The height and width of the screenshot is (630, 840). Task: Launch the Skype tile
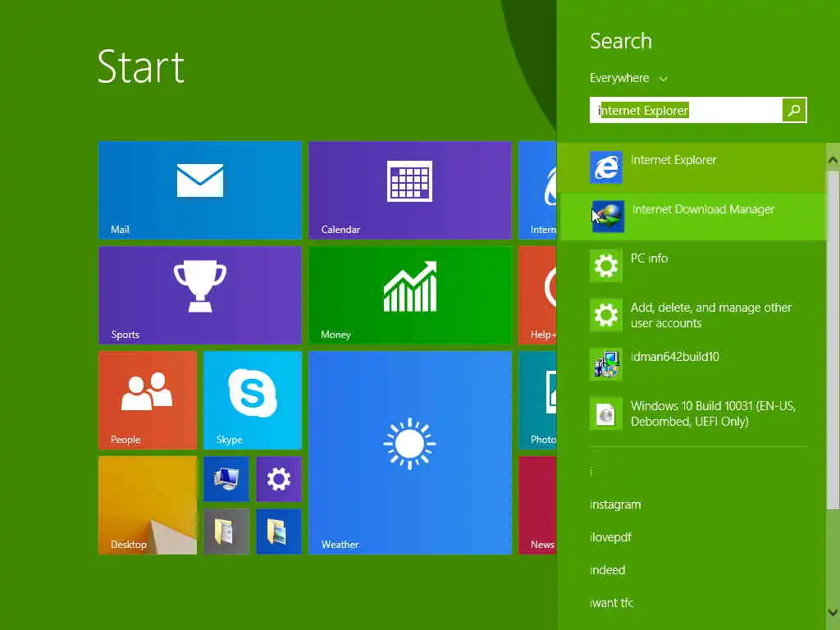click(253, 399)
